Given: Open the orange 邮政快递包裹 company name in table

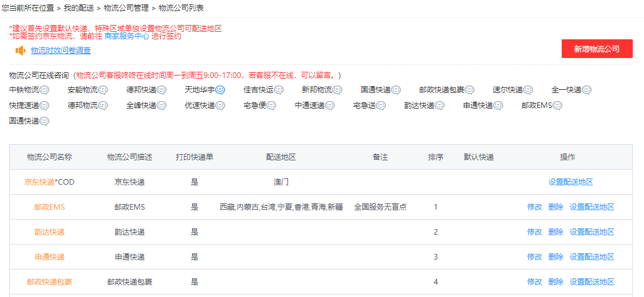Looking at the screenshot, I should pyautogui.click(x=49, y=282).
